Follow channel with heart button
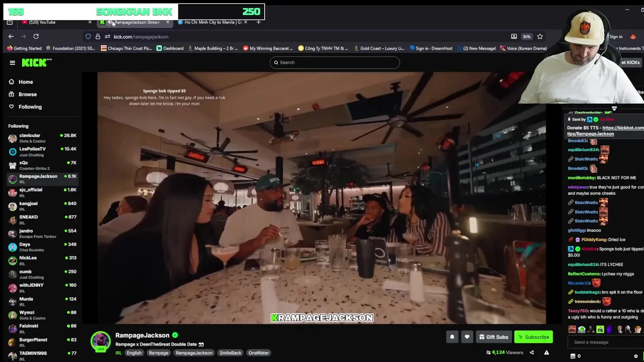 pyautogui.click(x=467, y=337)
